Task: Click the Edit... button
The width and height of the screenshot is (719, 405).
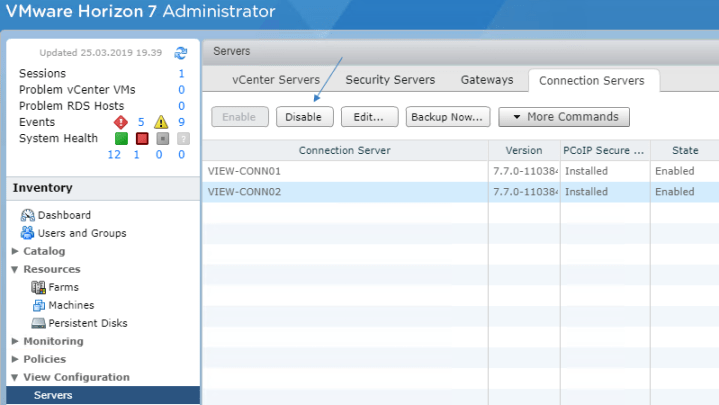Action: pyautogui.click(x=370, y=117)
